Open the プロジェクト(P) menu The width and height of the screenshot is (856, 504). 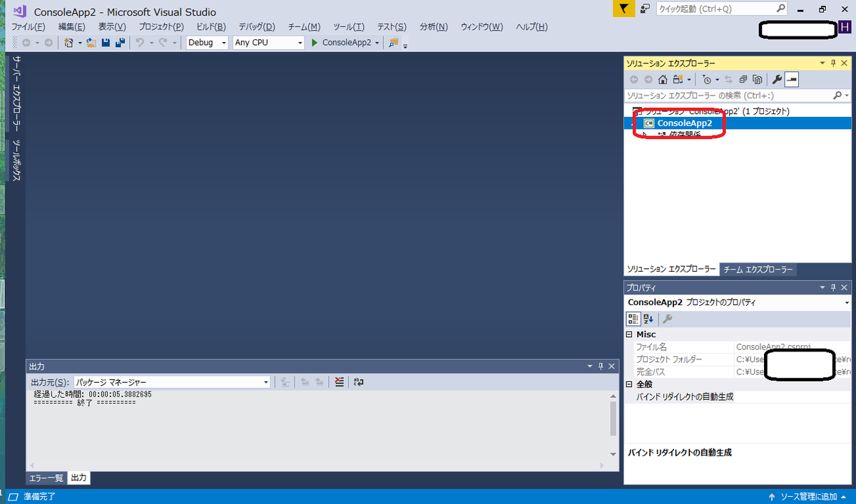coord(161,26)
